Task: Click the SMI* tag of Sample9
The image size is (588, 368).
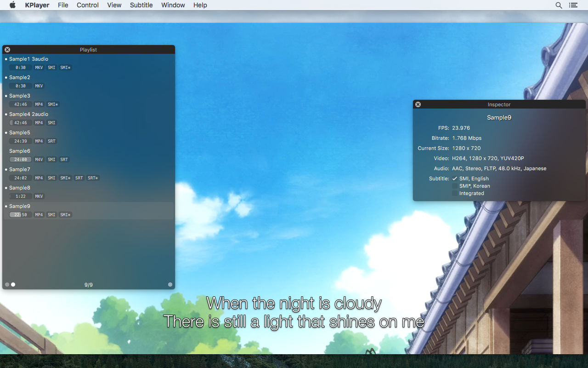Action: coord(66,215)
